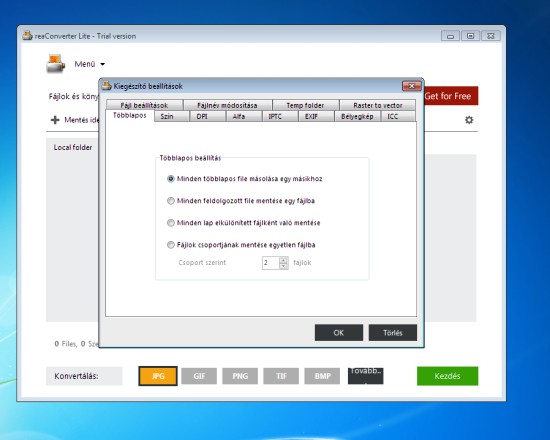Increase the Csoport szerint spinner value
This screenshot has width=550, height=440.
pos(283,260)
